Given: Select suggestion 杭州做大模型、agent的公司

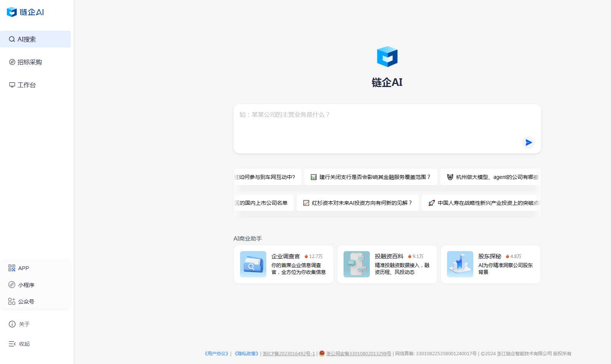Looking at the screenshot, I should (x=491, y=177).
